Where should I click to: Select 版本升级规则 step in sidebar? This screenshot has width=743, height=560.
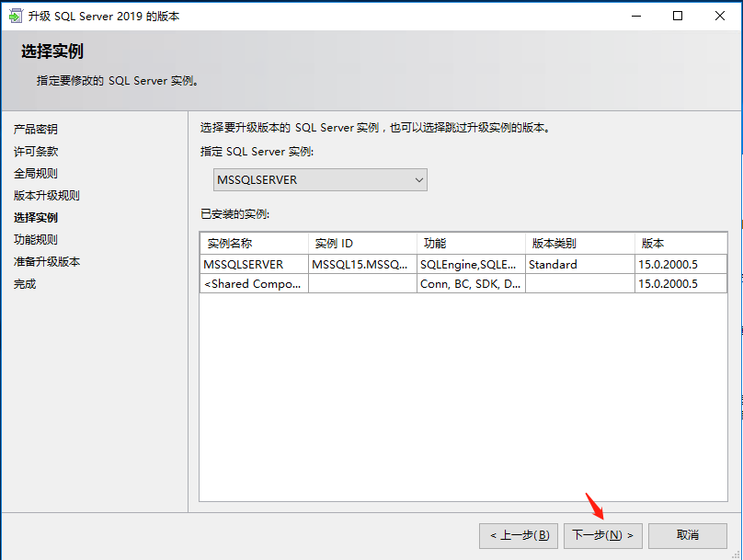[46, 196]
